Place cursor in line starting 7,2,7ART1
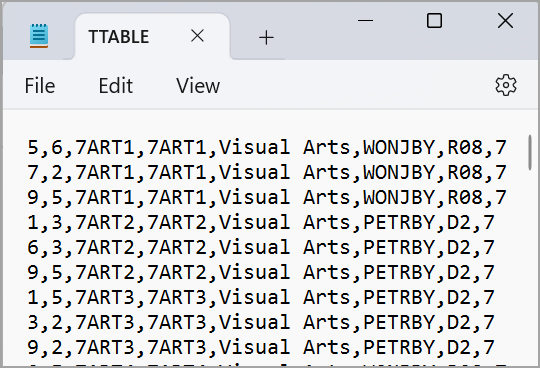 pos(267,172)
